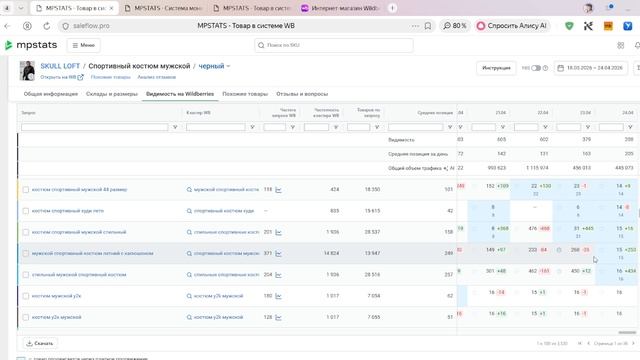Open filter funnel for Запрос column
This screenshot has width=640, height=360.
point(175,127)
